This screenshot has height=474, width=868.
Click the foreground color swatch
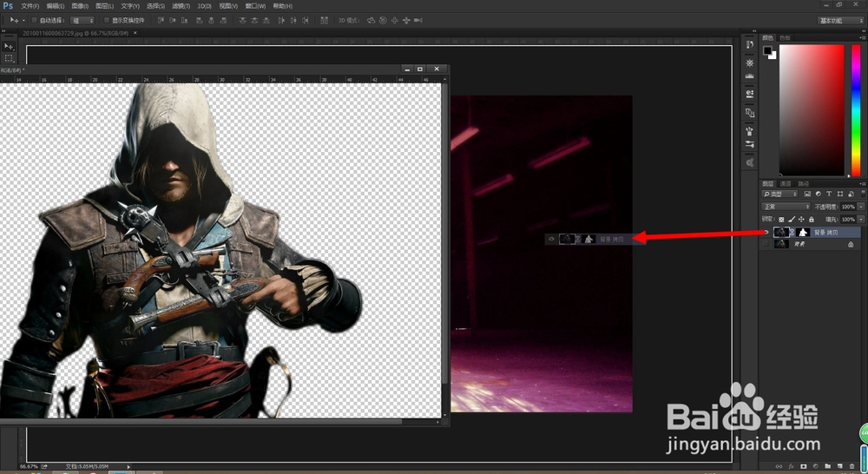point(767,50)
